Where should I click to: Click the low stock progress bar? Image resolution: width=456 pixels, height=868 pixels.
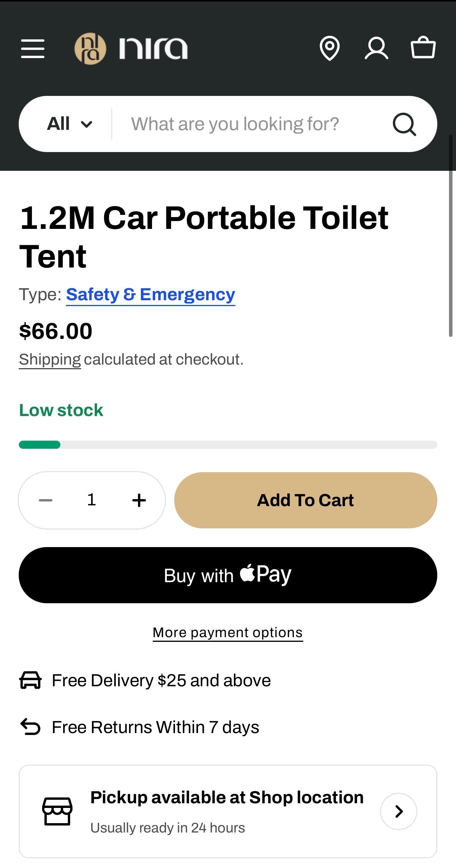pos(228,445)
